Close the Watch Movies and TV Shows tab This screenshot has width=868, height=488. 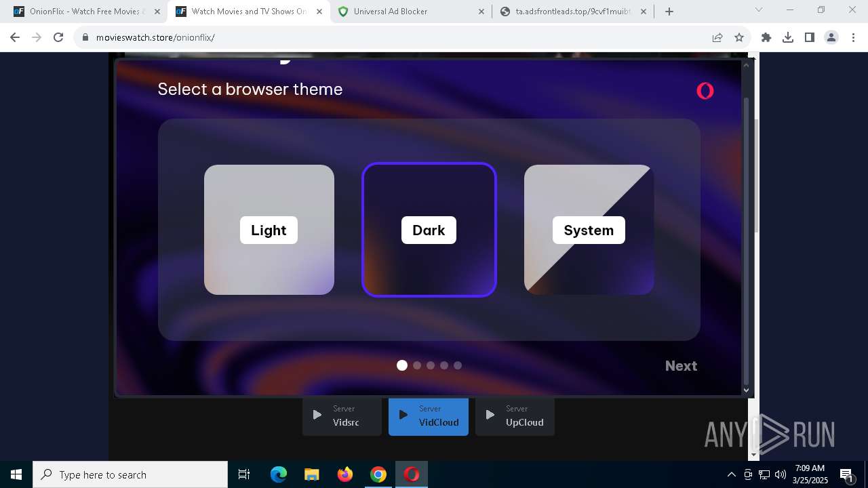(319, 12)
